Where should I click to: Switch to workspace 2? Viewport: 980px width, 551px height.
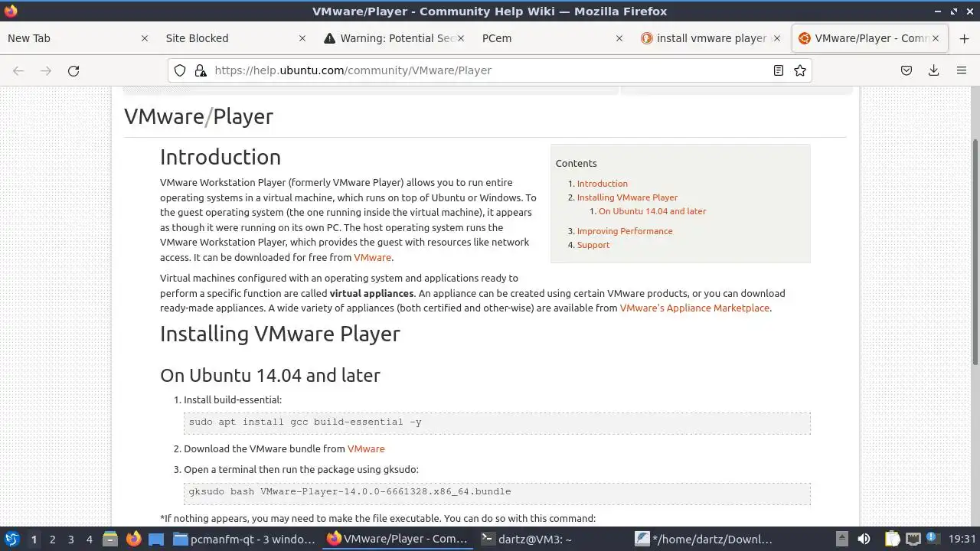[52, 539]
